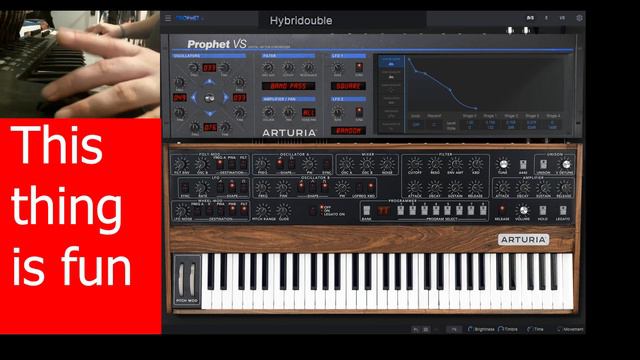Viewport: 640px width, 360px height.
Task: Click the mod wheel
Action: click(x=192, y=280)
